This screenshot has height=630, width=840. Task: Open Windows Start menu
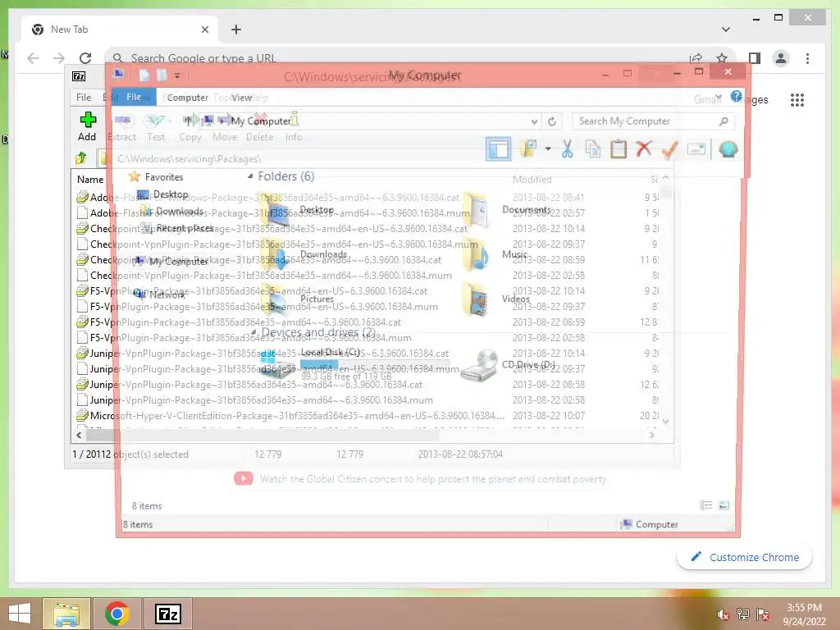pos(20,614)
